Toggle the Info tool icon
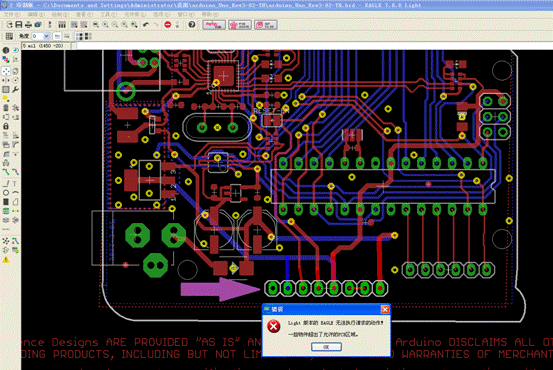Screen dimensions: 553x370 [6, 50]
